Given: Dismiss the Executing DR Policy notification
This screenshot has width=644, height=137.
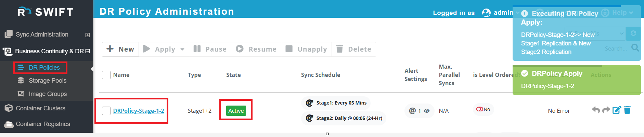Looking at the screenshot, I should (x=577, y=33).
